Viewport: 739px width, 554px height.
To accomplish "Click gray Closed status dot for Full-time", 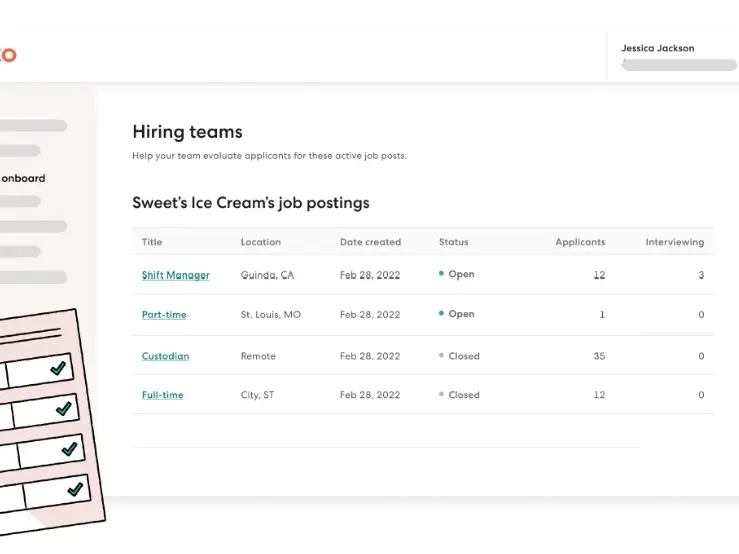I will 441,394.
